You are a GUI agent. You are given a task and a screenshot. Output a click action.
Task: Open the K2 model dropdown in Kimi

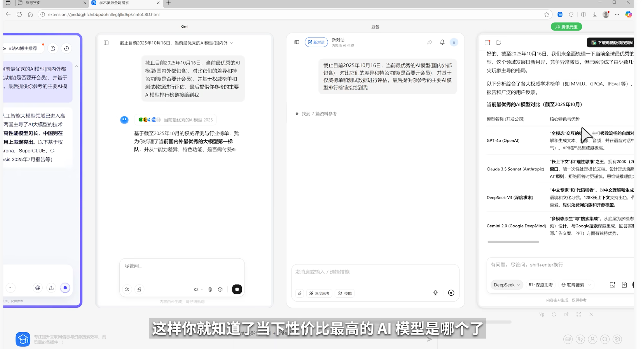pyautogui.click(x=198, y=289)
